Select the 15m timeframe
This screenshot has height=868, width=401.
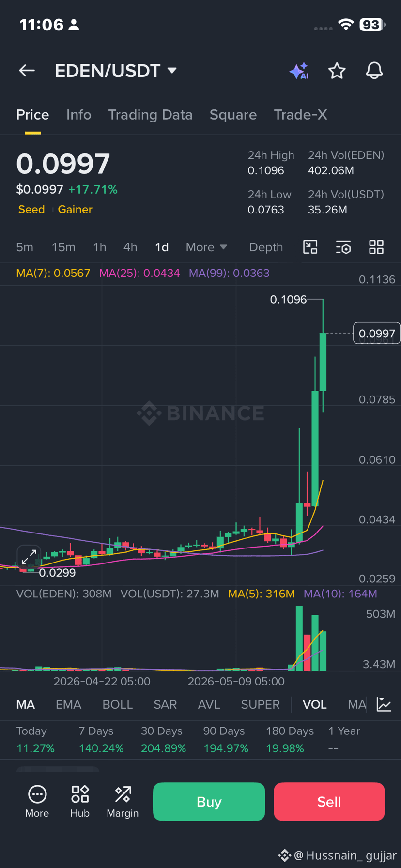(x=63, y=247)
